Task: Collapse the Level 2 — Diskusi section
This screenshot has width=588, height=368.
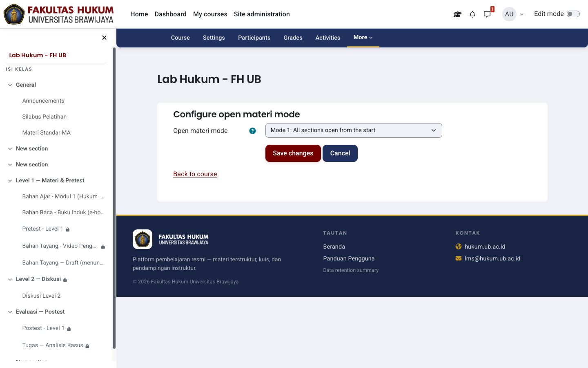Action: tap(10, 279)
